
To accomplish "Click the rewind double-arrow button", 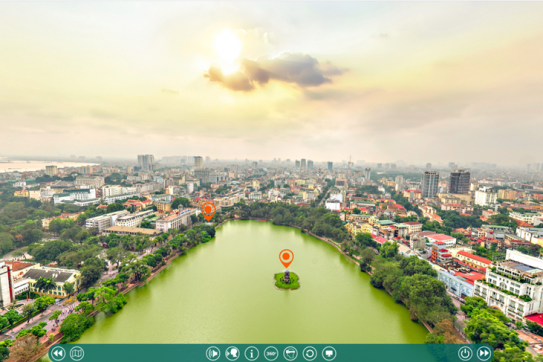I will (x=58, y=354).
